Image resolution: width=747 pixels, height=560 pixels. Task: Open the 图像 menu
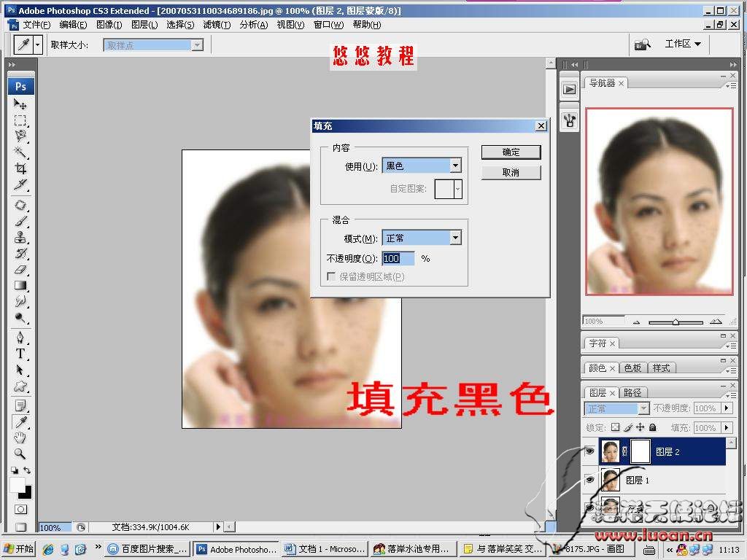(x=109, y=25)
